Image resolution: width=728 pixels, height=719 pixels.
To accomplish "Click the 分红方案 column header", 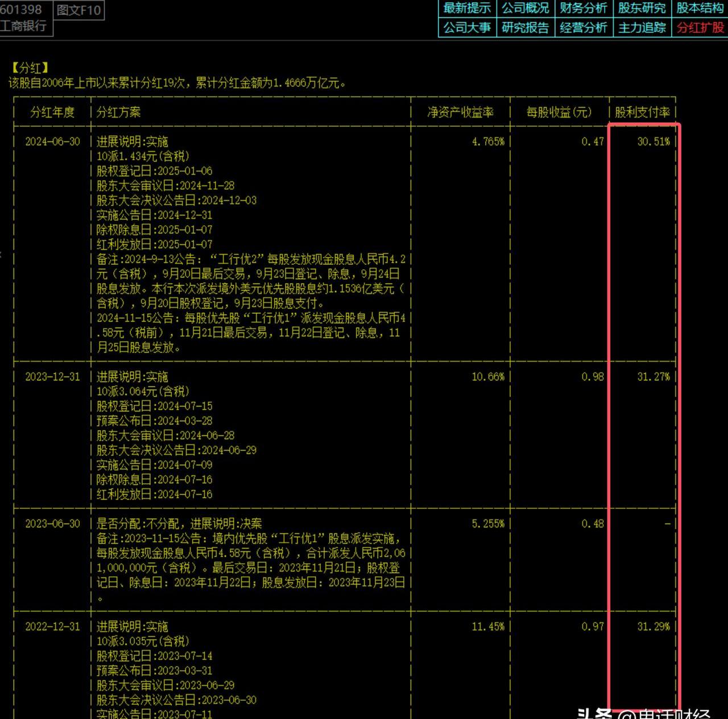I will [x=118, y=112].
